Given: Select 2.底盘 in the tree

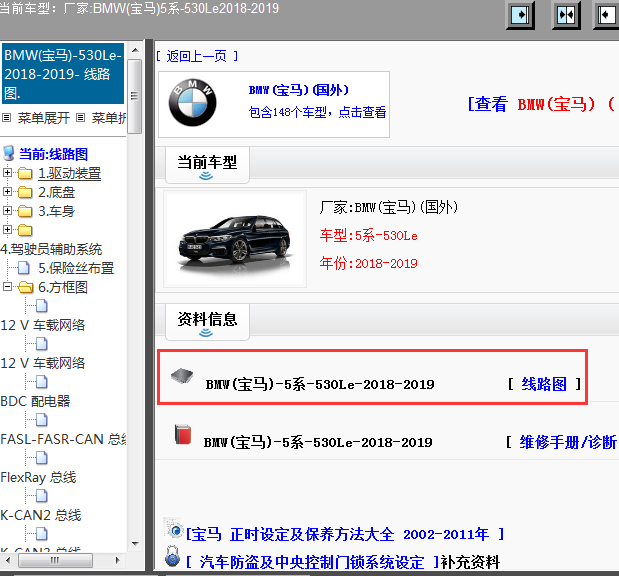Looking at the screenshot, I should point(56,192).
